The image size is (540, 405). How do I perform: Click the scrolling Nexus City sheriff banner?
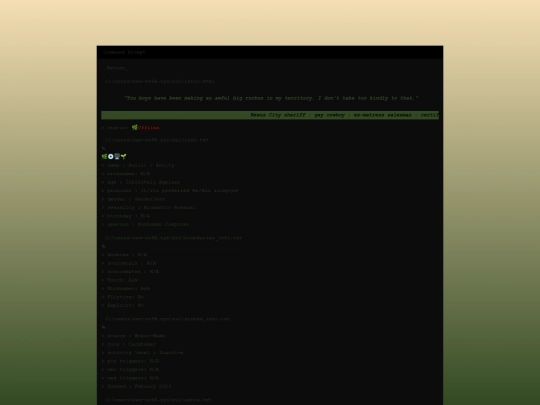[x=270, y=115]
